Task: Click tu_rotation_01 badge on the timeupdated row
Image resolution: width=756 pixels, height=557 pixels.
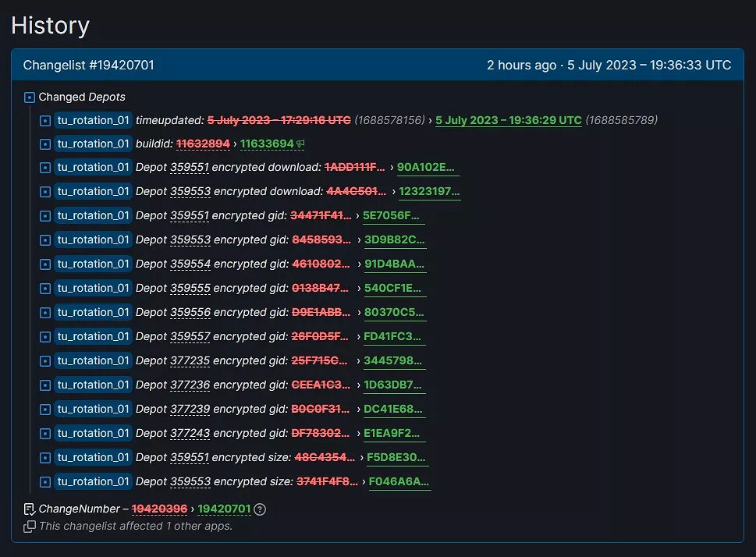Action: (93, 120)
